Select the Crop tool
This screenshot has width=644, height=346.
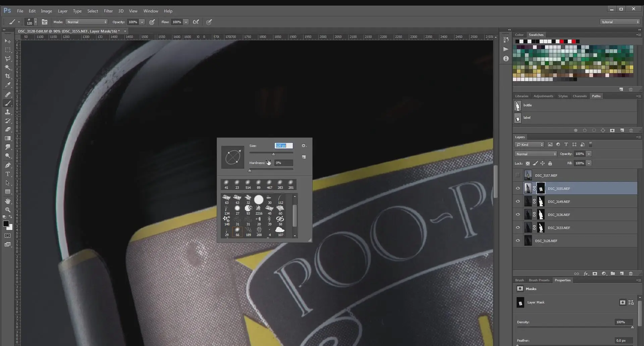7,76
